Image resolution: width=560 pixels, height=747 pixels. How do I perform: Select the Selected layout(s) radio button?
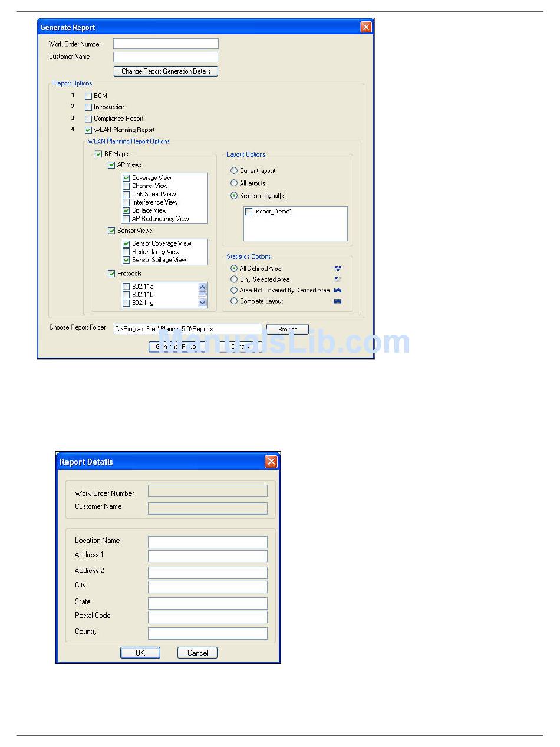[234, 195]
